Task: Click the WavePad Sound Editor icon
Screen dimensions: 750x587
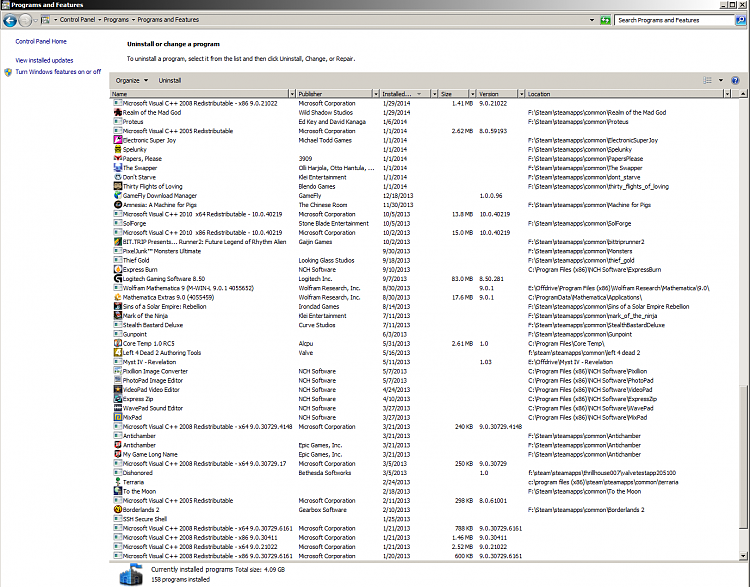Action: coord(118,408)
